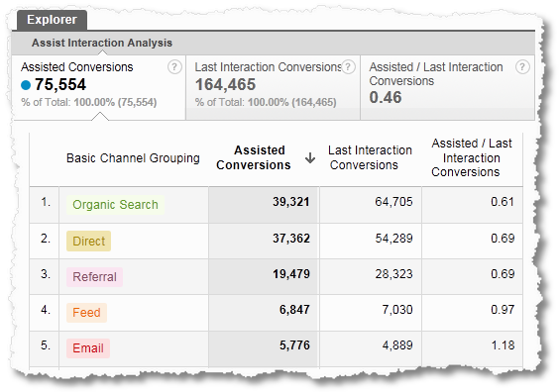This screenshot has height=392, width=559.
Task: Select Assisted / Last Interaction Conversions panel
Action: [447, 87]
